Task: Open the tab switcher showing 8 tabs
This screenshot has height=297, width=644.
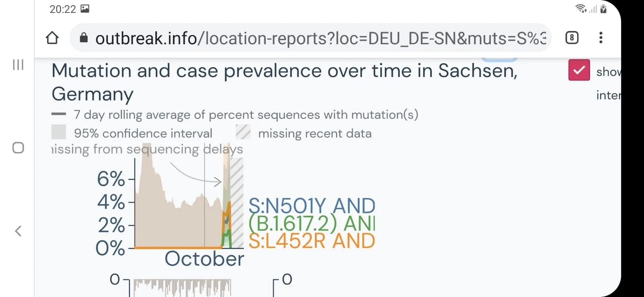Action: 572,38
